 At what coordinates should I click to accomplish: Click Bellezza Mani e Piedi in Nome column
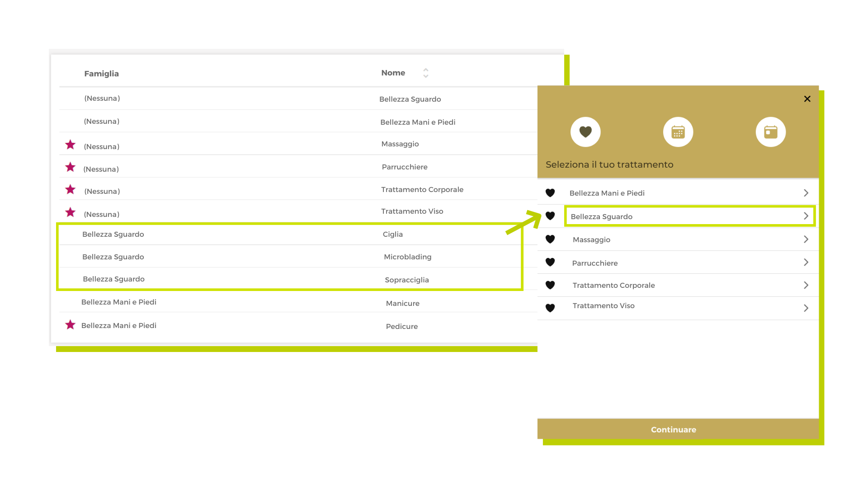pos(418,122)
